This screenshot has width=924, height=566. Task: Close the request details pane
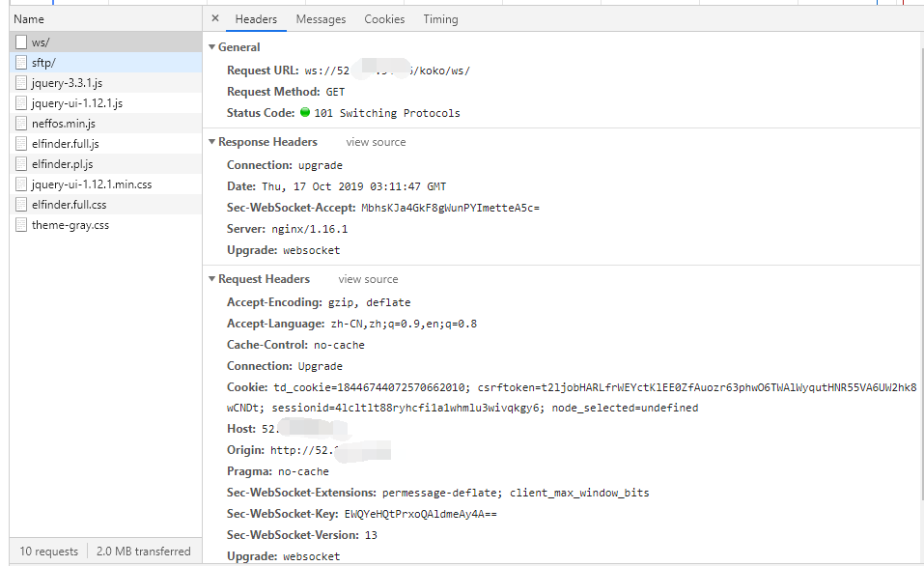[x=215, y=18]
